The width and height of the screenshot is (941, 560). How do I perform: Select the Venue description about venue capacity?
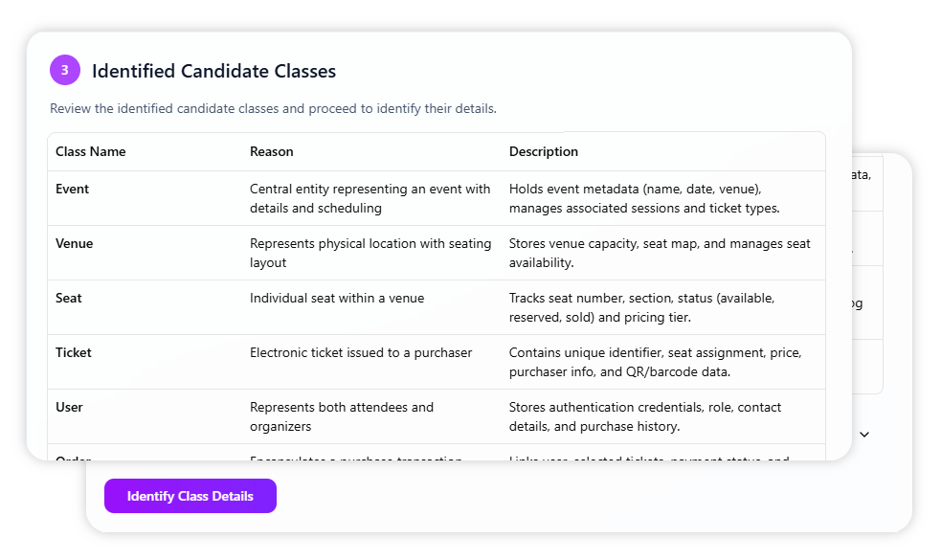tap(660, 253)
